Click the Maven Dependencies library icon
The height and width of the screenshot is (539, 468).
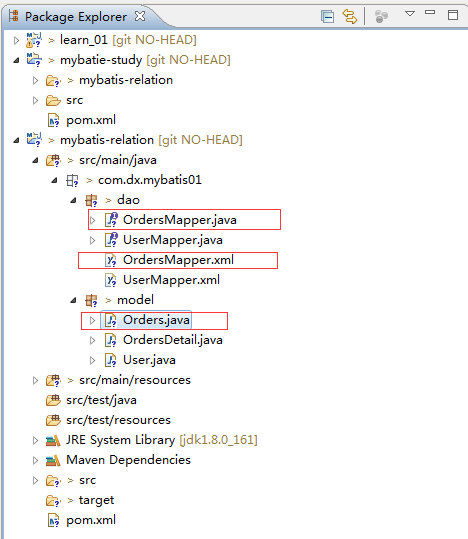[x=53, y=460]
